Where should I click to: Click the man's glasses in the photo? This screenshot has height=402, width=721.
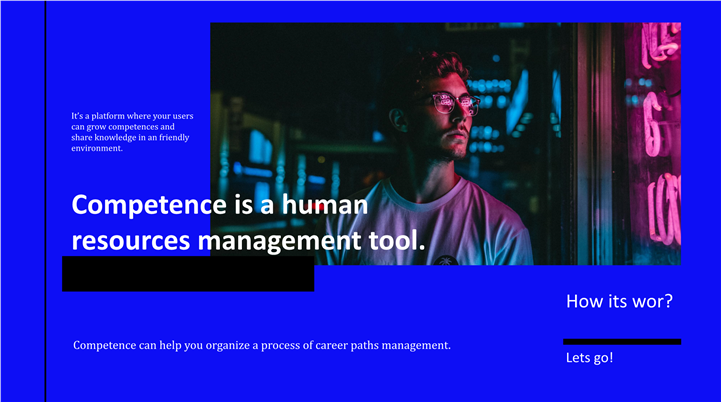pos(454,103)
